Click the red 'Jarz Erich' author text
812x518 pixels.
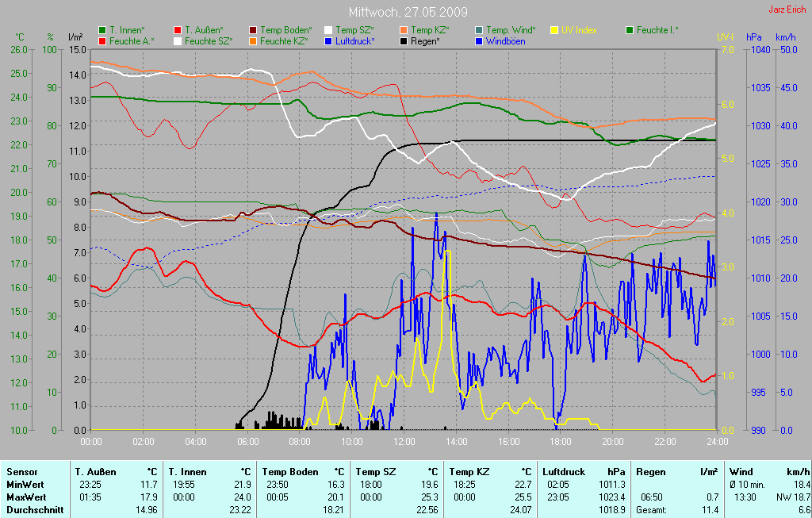click(x=787, y=10)
